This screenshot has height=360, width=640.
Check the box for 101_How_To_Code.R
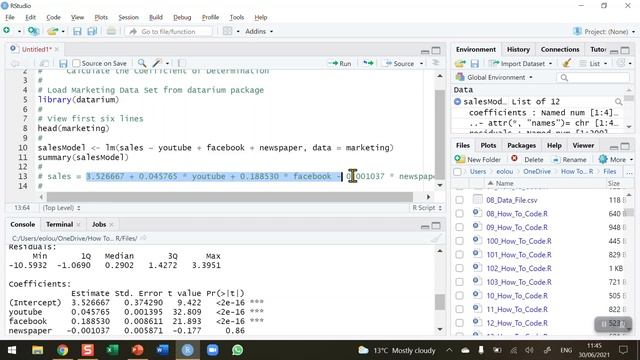(x=460, y=255)
